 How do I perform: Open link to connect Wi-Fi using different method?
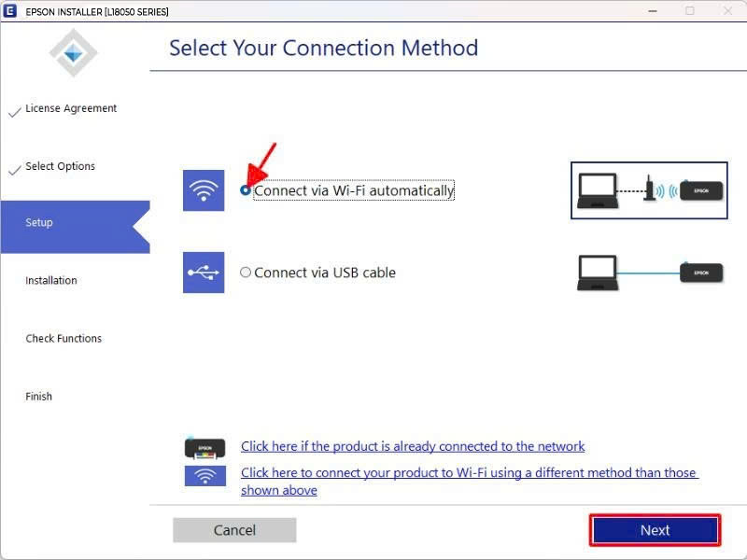[469, 481]
